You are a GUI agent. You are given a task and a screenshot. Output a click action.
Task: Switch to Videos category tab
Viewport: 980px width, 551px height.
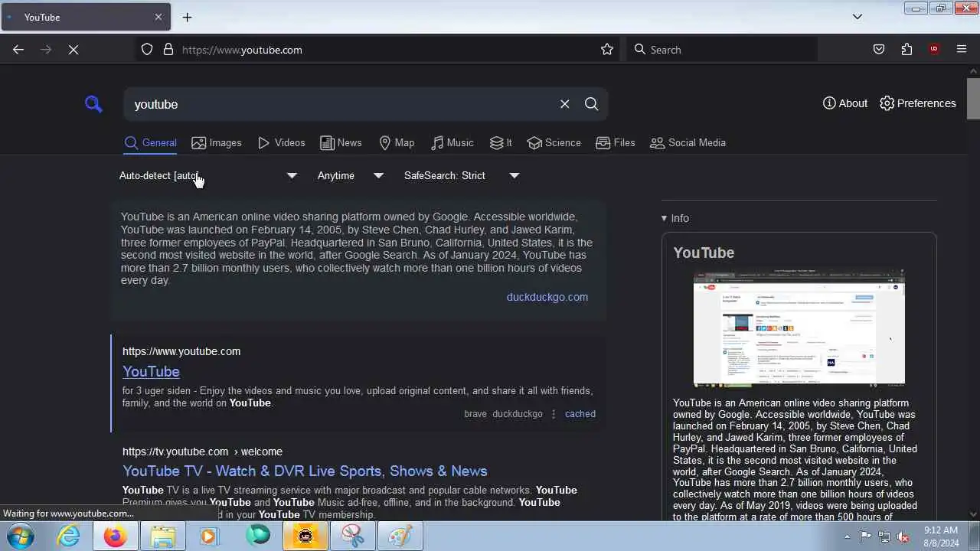(x=281, y=142)
